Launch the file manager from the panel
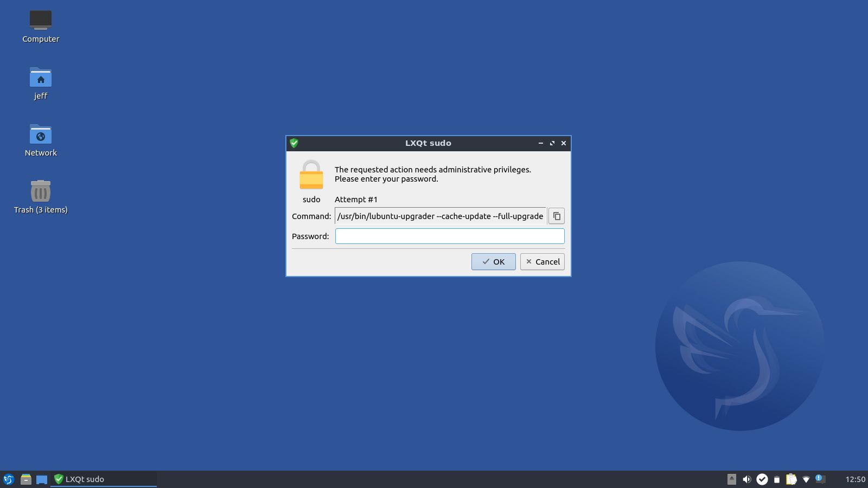Viewport: 868px width, 488px height. [25, 479]
